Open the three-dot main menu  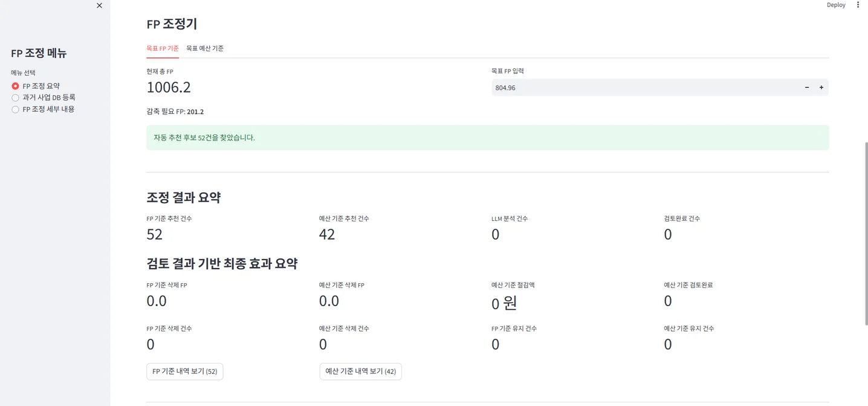pos(858,5)
